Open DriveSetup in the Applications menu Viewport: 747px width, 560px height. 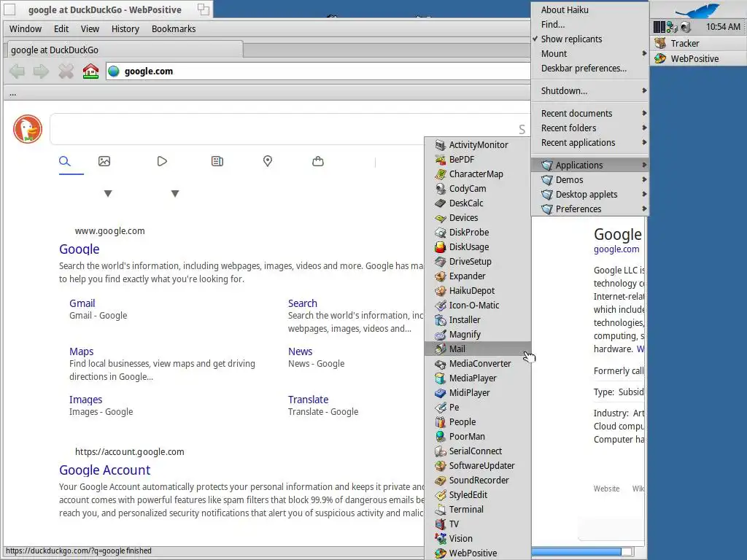(477, 262)
